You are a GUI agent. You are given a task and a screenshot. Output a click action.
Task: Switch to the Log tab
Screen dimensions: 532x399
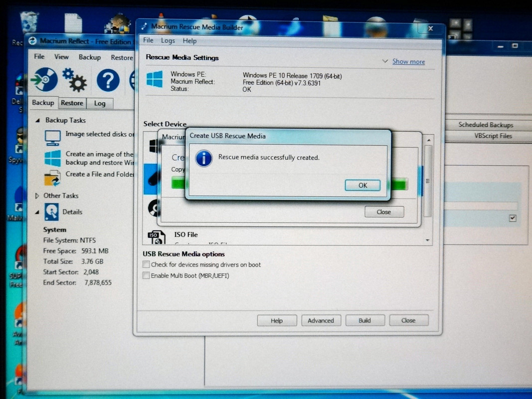click(x=100, y=103)
